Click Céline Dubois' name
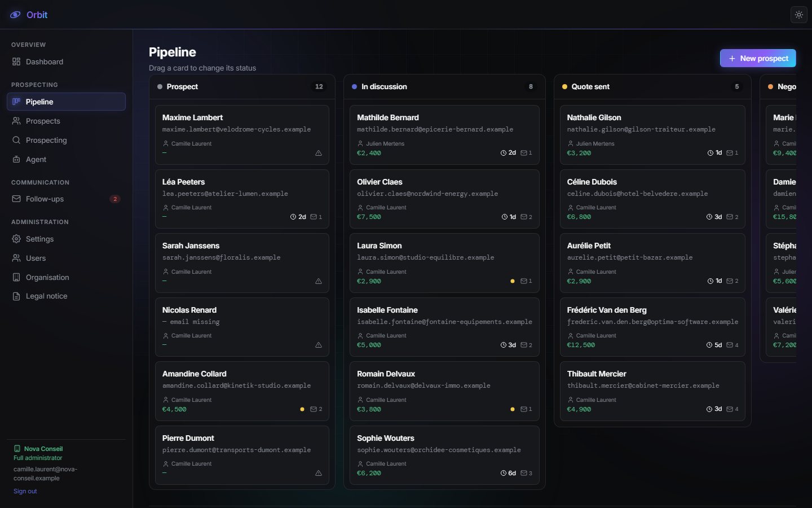Viewport: 812px width, 508px height. 592,182
